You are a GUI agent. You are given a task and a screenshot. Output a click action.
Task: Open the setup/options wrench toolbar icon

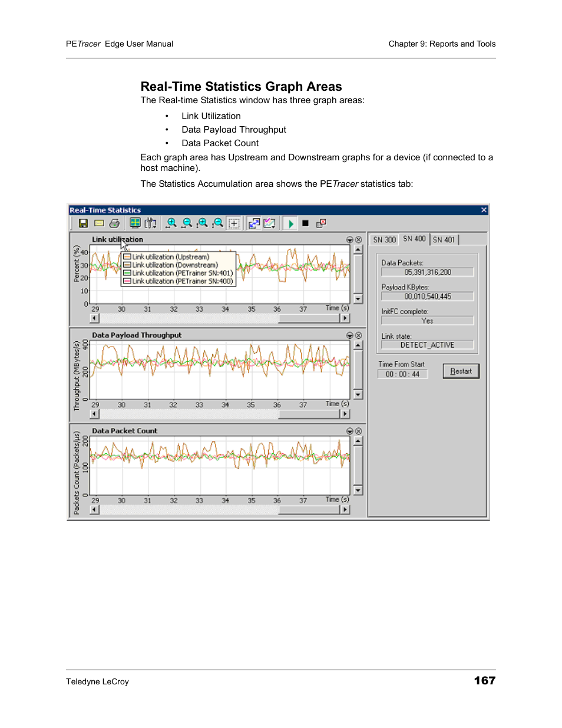click(x=151, y=223)
